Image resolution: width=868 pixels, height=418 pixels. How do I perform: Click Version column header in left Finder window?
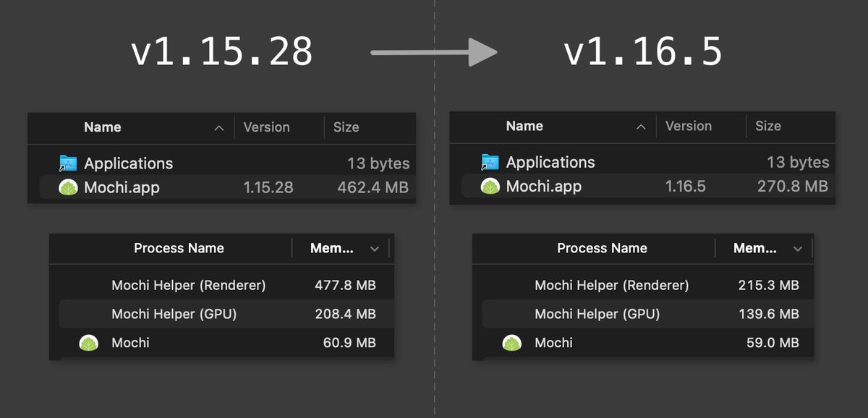266,127
